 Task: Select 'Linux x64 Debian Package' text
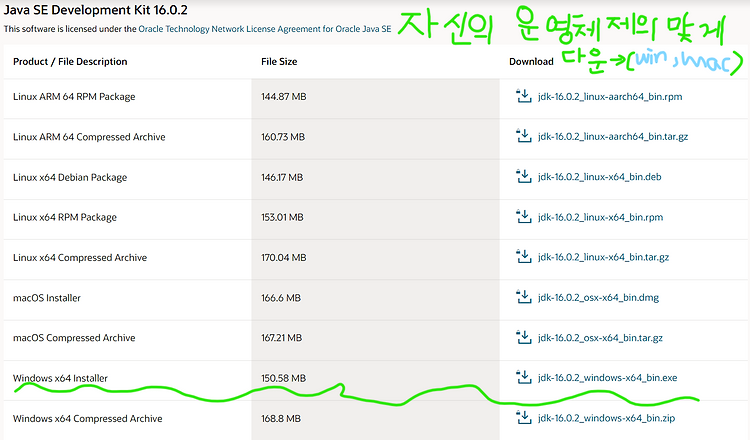tap(70, 177)
